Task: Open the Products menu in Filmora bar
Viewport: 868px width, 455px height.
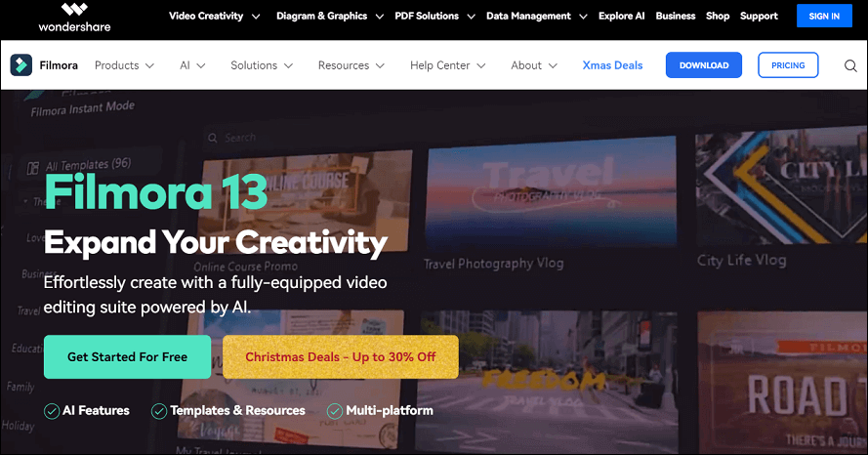Action: coord(124,65)
